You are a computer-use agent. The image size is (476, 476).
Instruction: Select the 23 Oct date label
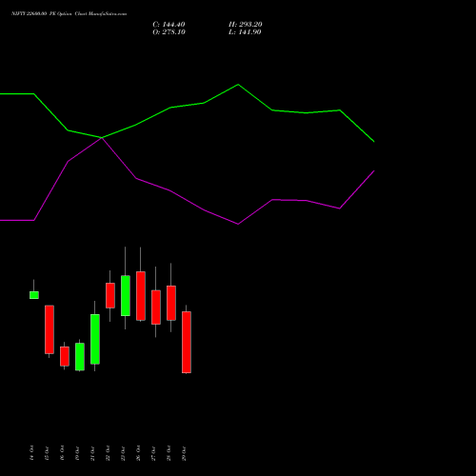point(123,453)
